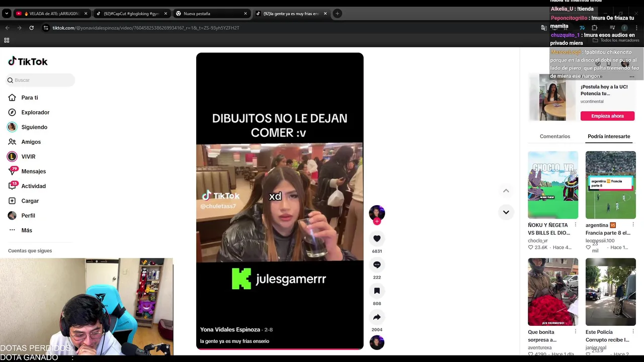Reload the page
The image size is (644, 362).
[31, 28]
